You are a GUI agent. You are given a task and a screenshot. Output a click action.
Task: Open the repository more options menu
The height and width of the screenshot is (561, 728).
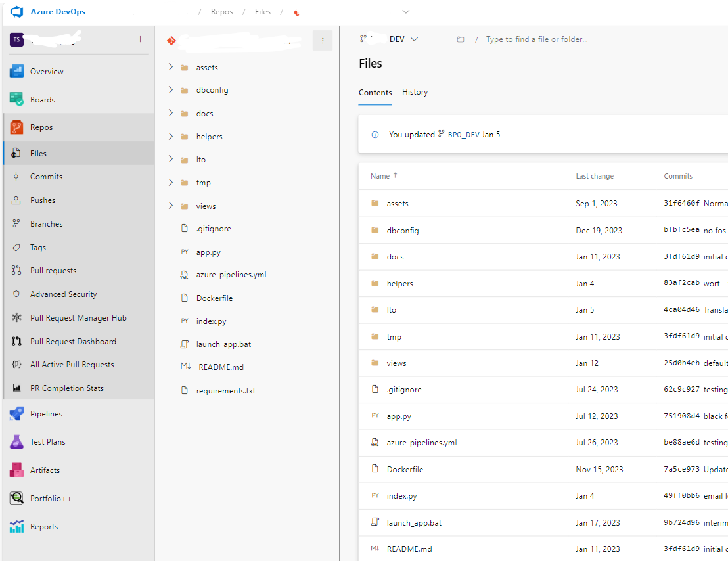(x=323, y=40)
